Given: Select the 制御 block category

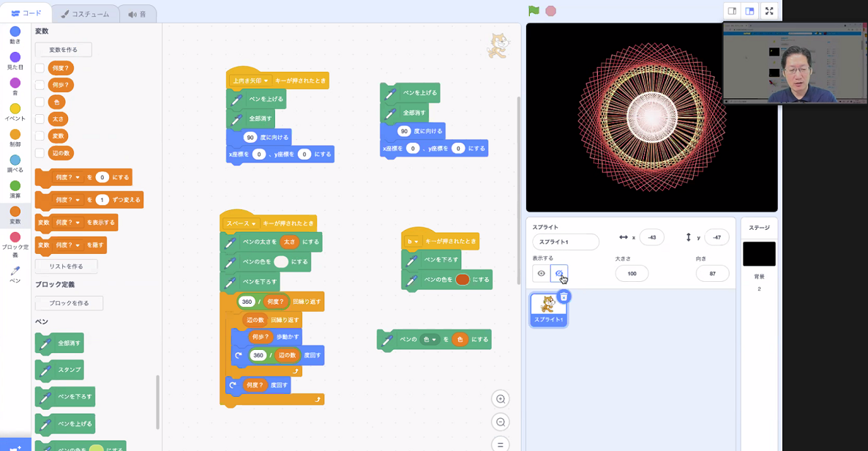Looking at the screenshot, I should click(x=15, y=138).
